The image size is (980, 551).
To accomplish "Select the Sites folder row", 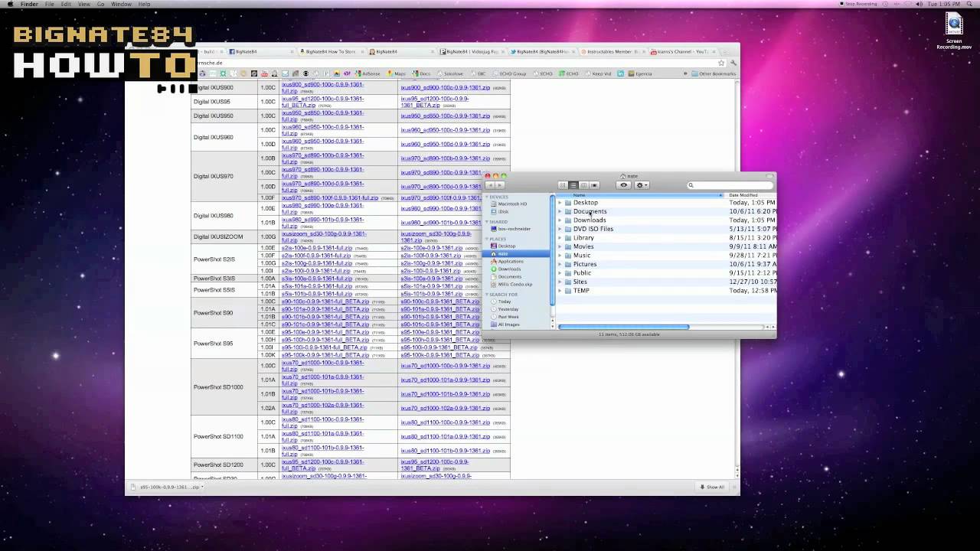I will pos(666,282).
